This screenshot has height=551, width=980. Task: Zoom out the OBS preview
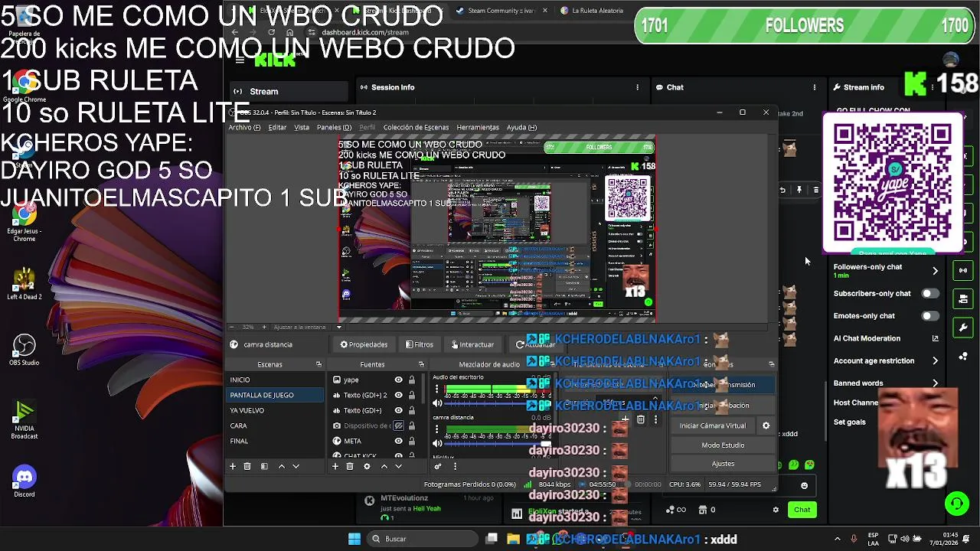[232, 327]
